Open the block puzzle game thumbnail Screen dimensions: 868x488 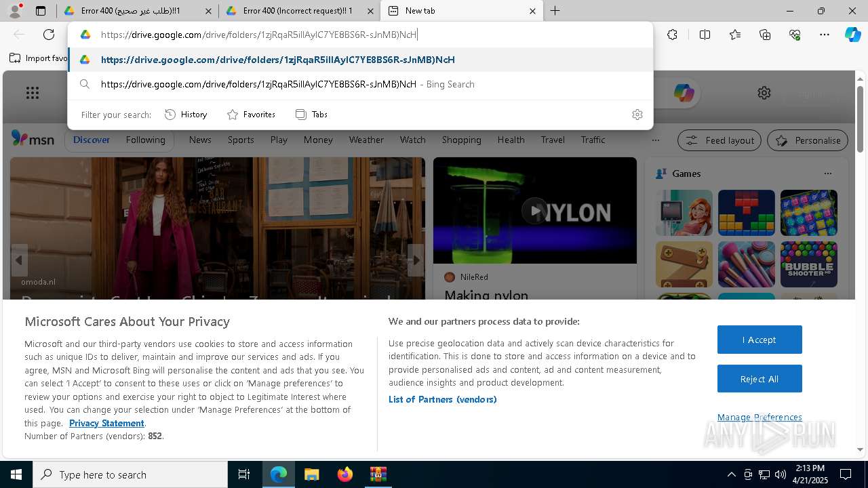(746, 213)
